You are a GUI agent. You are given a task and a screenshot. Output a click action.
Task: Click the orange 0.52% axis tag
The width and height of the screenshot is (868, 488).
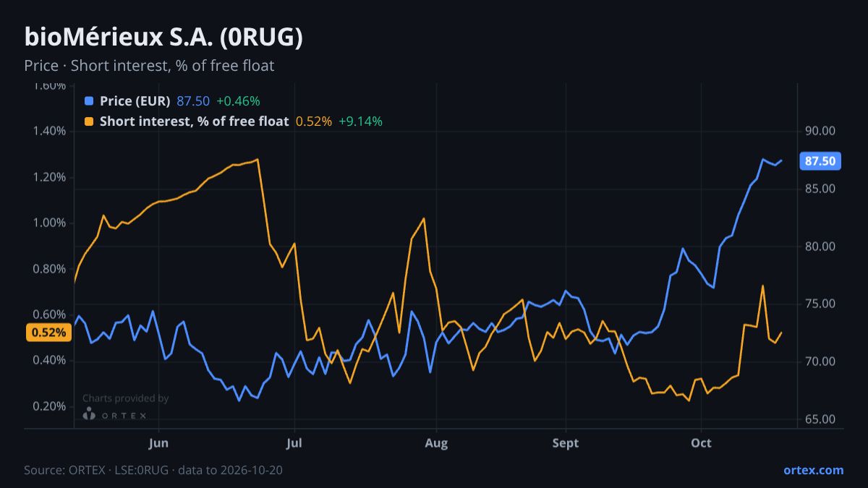[x=48, y=333]
